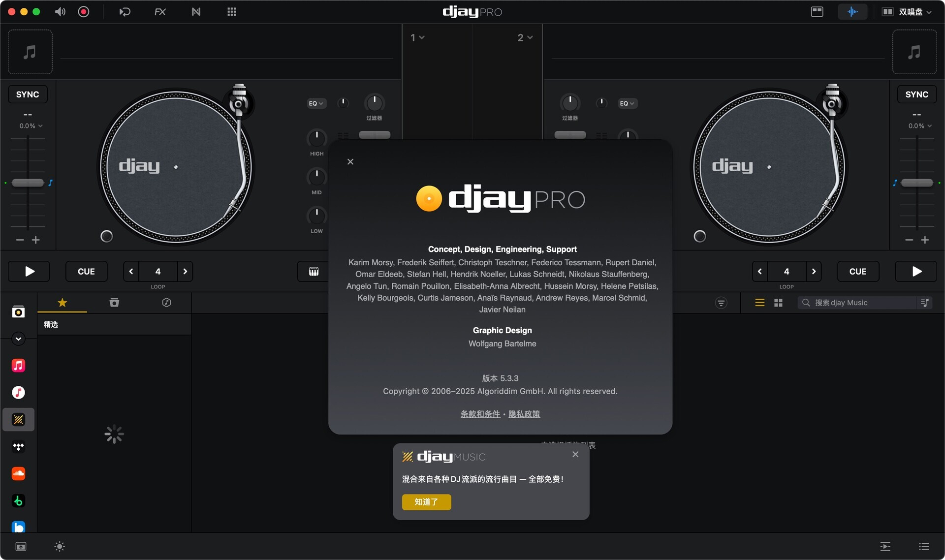
Task: Click the left deck HIGH EQ knob
Action: pyautogui.click(x=316, y=138)
